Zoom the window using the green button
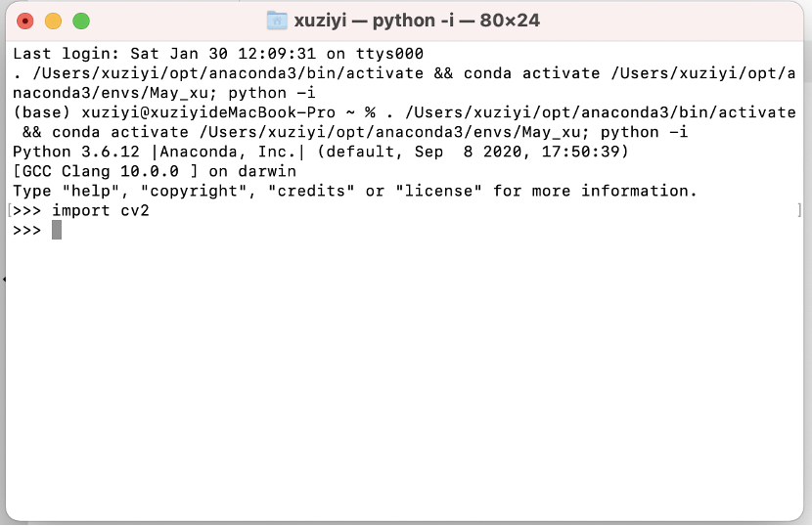This screenshot has height=526, width=812. tap(81, 22)
